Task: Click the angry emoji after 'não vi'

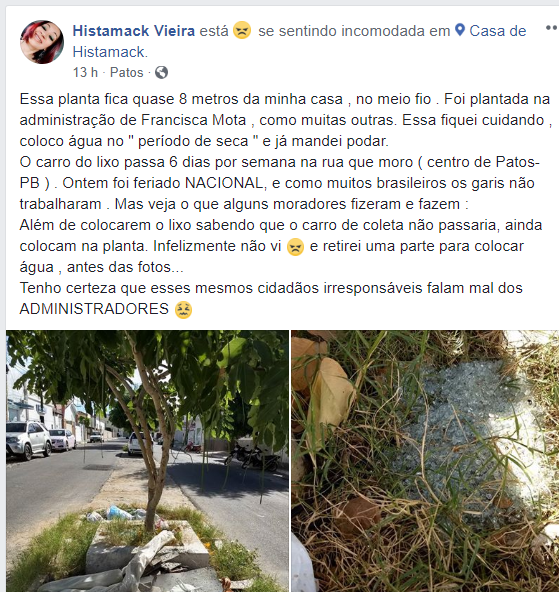Action: 296,247
